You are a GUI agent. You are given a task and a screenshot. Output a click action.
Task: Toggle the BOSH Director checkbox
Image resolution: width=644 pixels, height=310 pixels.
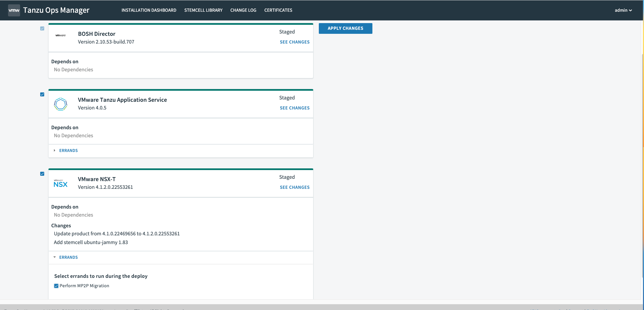(42, 28)
